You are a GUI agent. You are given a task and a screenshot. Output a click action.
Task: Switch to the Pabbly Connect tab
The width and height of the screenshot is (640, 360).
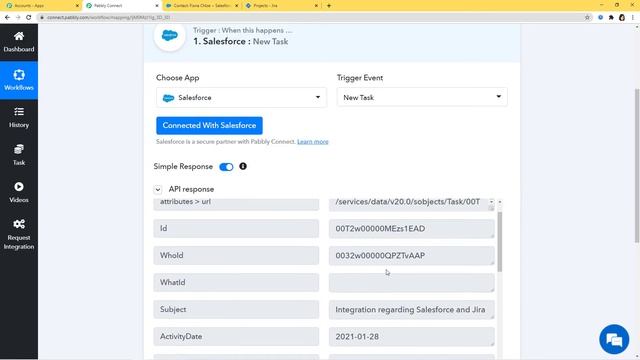point(122,6)
